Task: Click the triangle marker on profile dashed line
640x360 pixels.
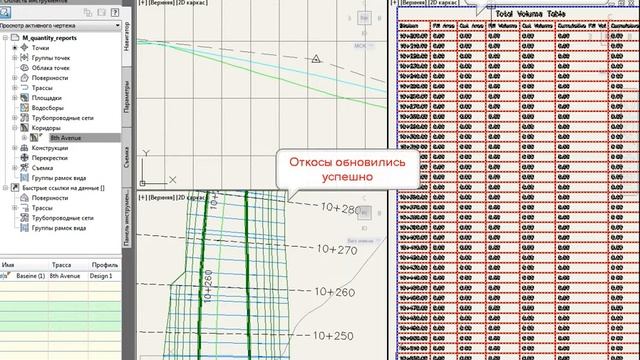Action: pyautogui.click(x=316, y=59)
